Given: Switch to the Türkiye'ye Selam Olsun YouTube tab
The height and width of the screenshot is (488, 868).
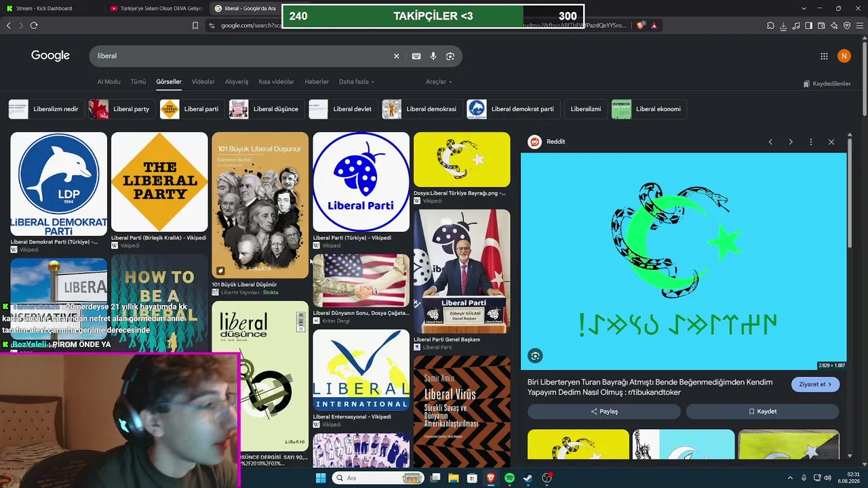Looking at the screenshot, I should [x=157, y=8].
